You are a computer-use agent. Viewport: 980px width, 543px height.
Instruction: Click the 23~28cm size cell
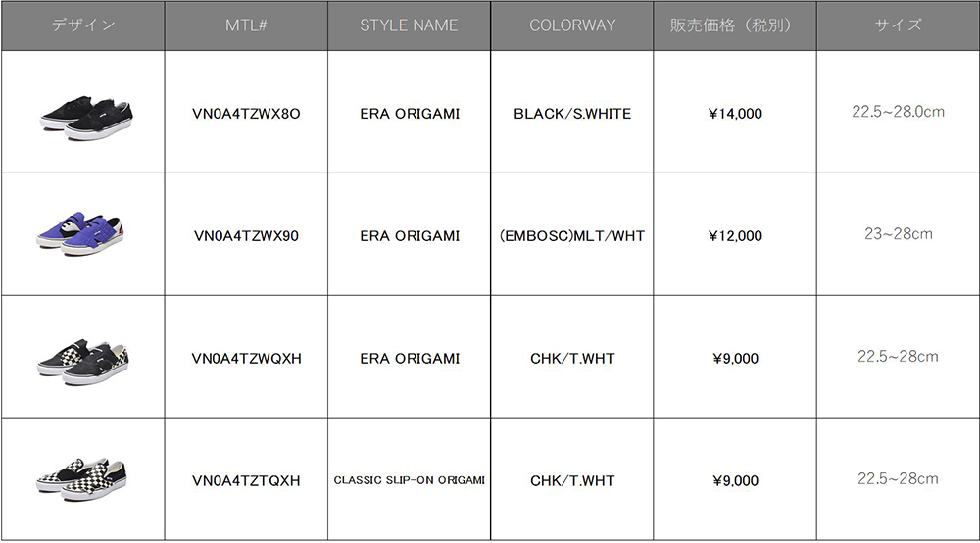[x=898, y=234]
